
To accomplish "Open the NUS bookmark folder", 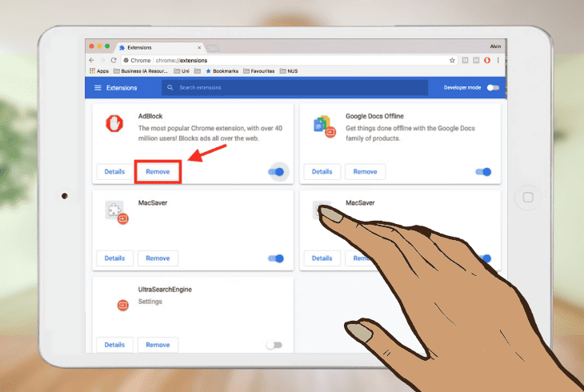I will pos(289,70).
